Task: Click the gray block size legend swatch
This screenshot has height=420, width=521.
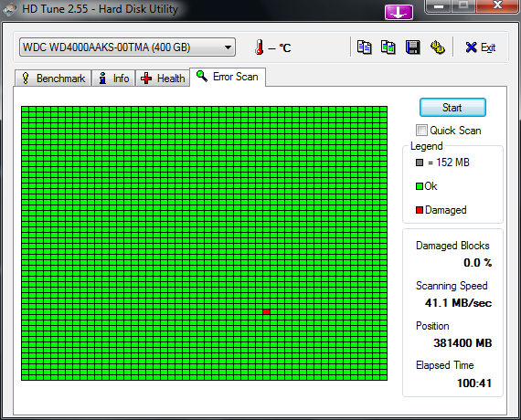Action: point(420,163)
